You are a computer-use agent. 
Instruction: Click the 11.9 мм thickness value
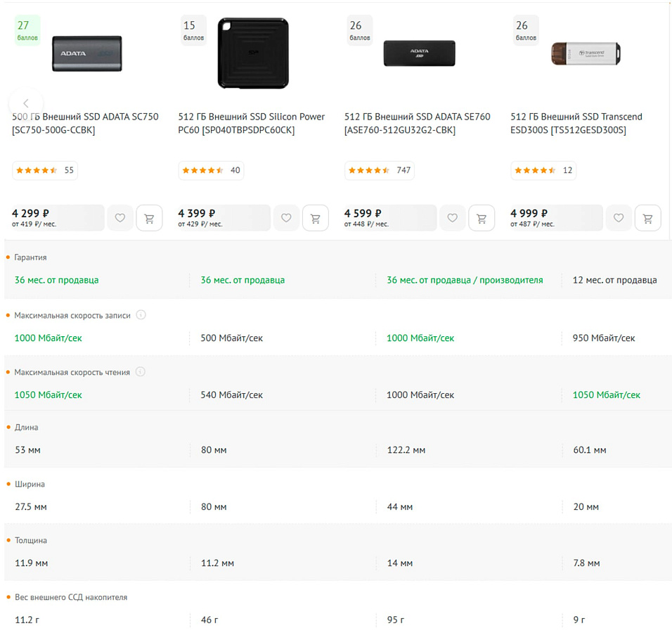coord(32,563)
